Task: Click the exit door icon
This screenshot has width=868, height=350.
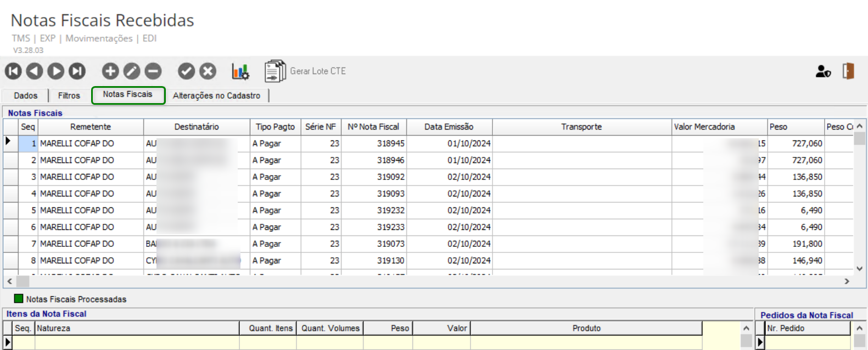Action: 848,71
